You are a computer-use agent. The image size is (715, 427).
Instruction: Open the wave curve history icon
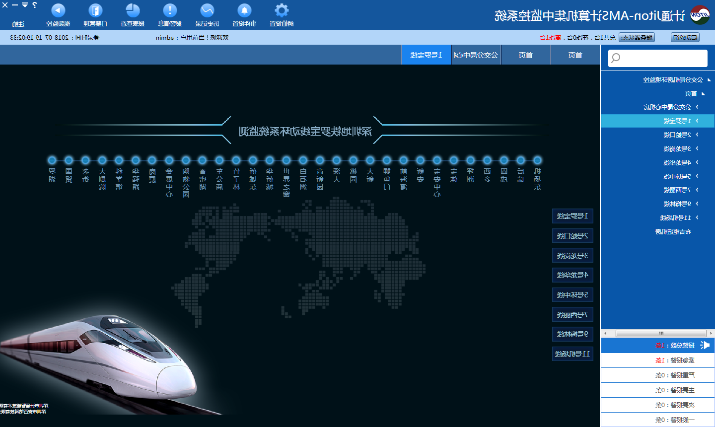[x=207, y=10]
